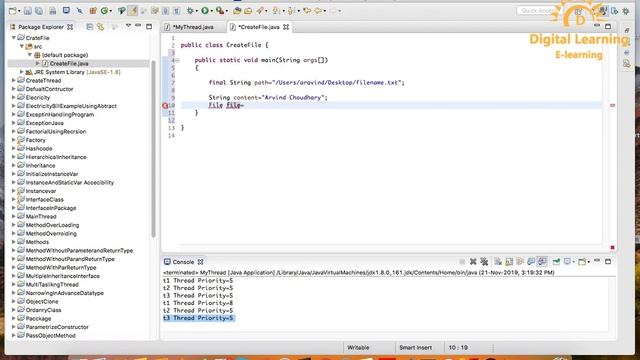Click the Package Explorer vertical scrollbar
640x360 pixels.
tap(153, 149)
